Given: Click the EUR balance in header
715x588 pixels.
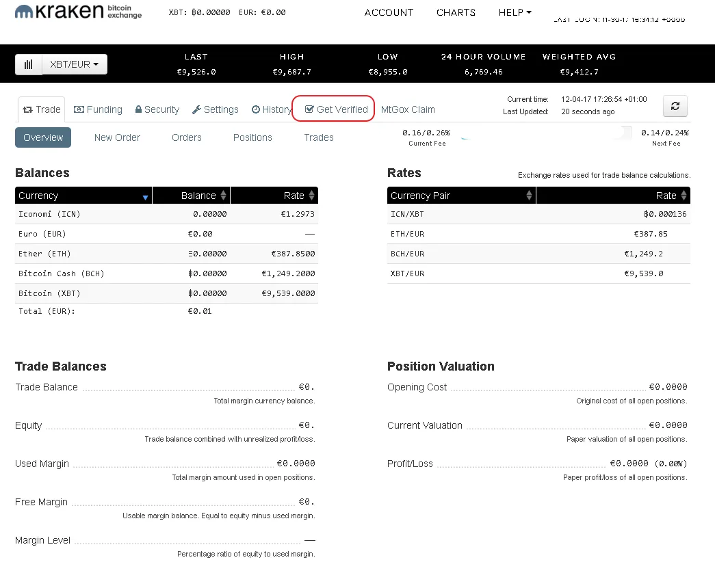Looking at the screenshot, I should pos(262,12).
